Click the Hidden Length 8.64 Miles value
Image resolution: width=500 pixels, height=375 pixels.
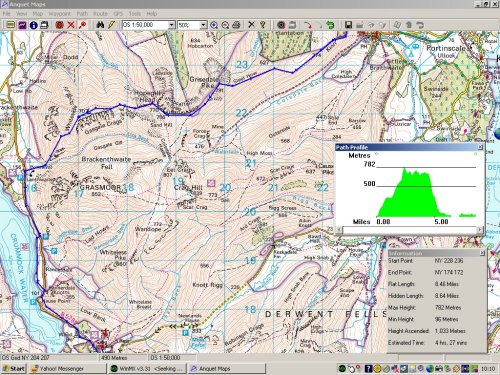[447, 296]
